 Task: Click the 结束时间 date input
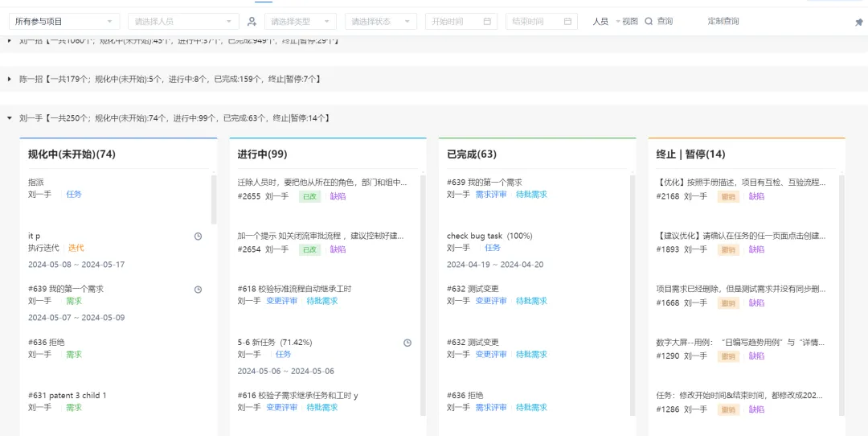pyautogui.click(x=542, y=22)
